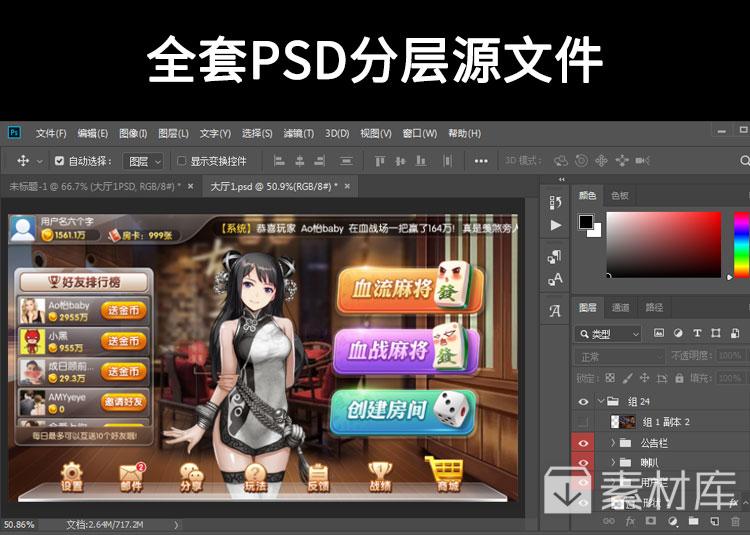
Task: Open the Actions panel play icon
Action: (556, 225)
